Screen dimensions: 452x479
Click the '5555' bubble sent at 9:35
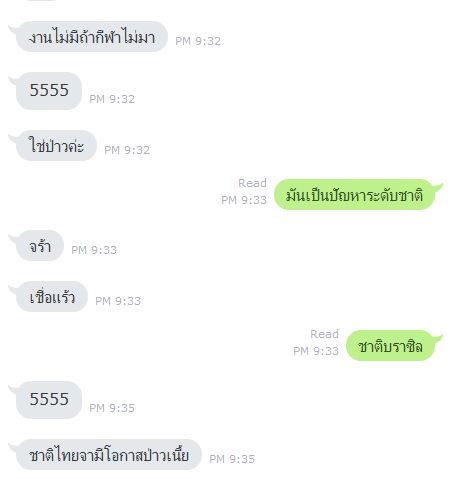[x=49, y=400]
